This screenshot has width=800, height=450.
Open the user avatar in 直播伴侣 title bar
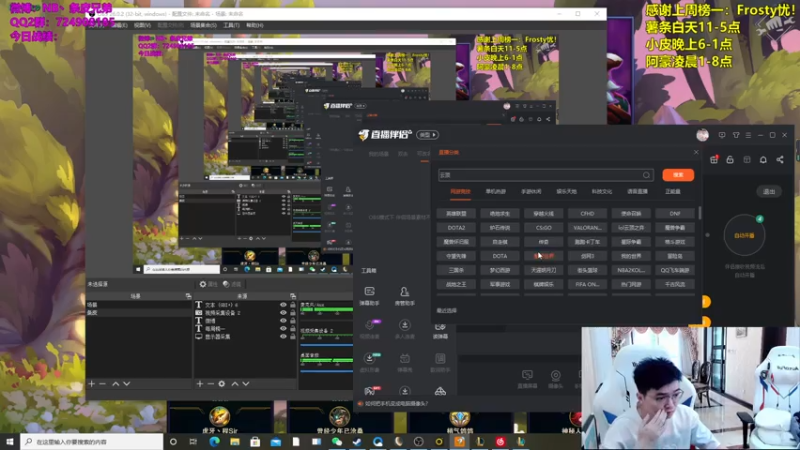tap(703, 135)
